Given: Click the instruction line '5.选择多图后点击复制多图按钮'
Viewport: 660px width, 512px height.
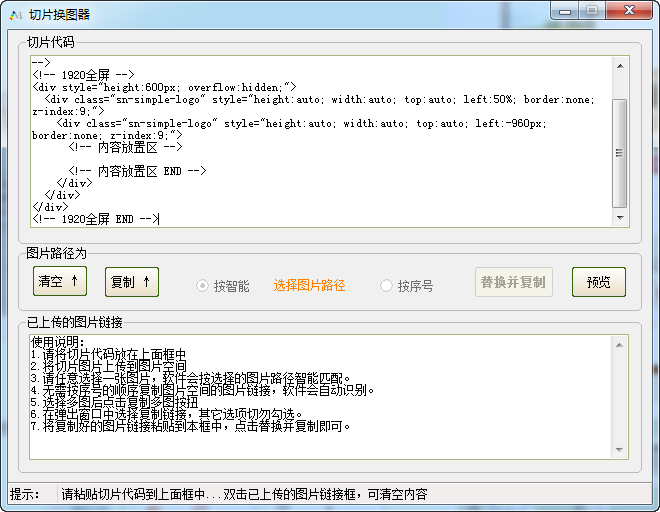Looking at the screenshot, I should point(114,402).
